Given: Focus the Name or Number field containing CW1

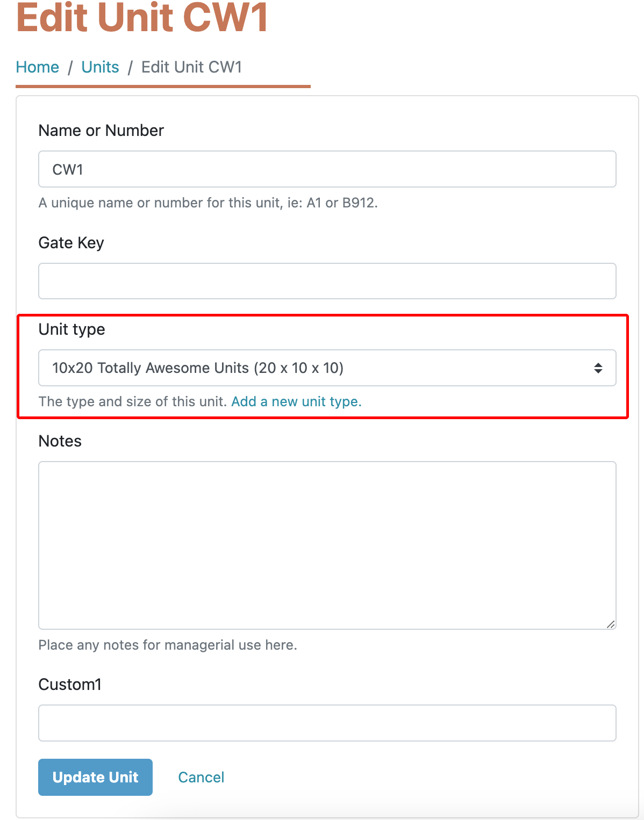Looking at the screenshot, I should pos(327,169).
